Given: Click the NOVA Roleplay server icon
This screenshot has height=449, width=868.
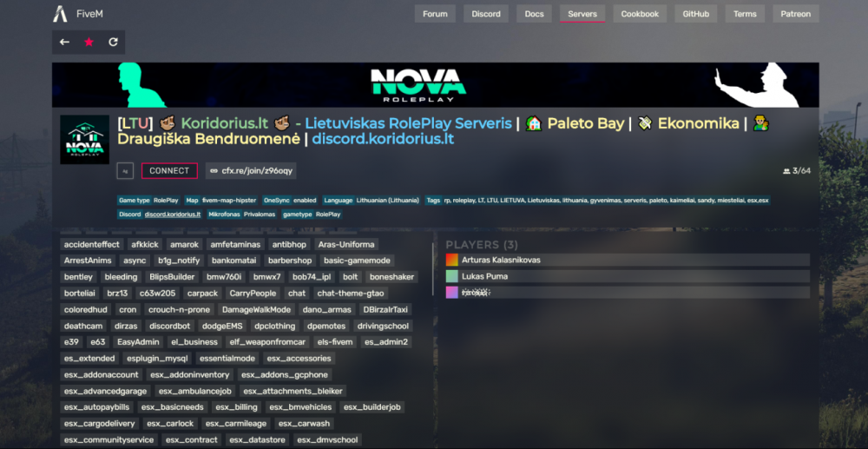Looking at the screenshot, I should pyautogui.click(x=85, y=140).
